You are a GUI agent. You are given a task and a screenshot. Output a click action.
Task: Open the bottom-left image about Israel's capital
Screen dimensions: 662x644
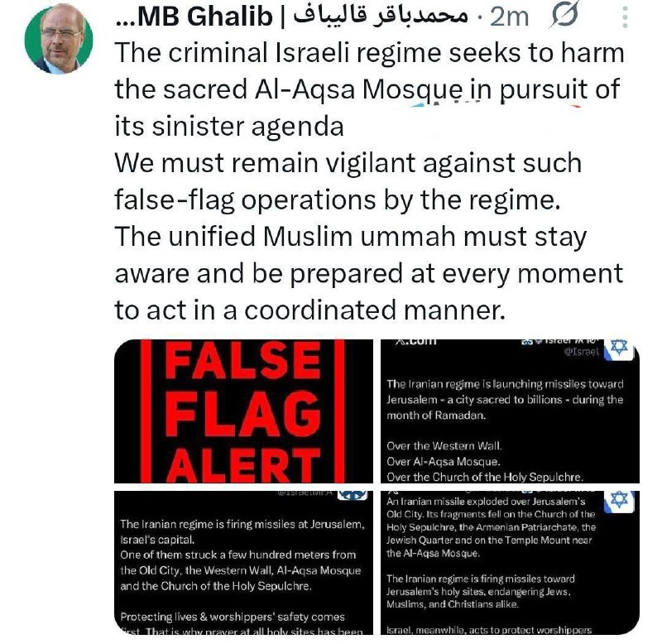coord(243,562)
